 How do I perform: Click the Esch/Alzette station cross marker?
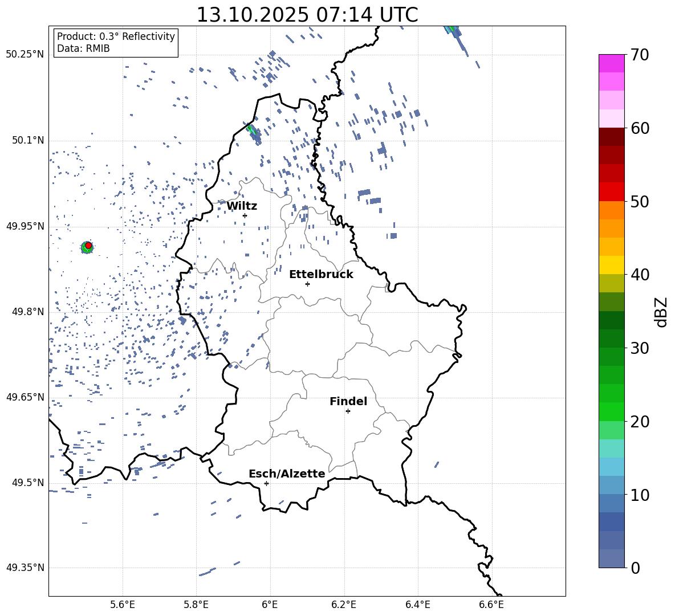pyautogui.click(x=266, y=483)
